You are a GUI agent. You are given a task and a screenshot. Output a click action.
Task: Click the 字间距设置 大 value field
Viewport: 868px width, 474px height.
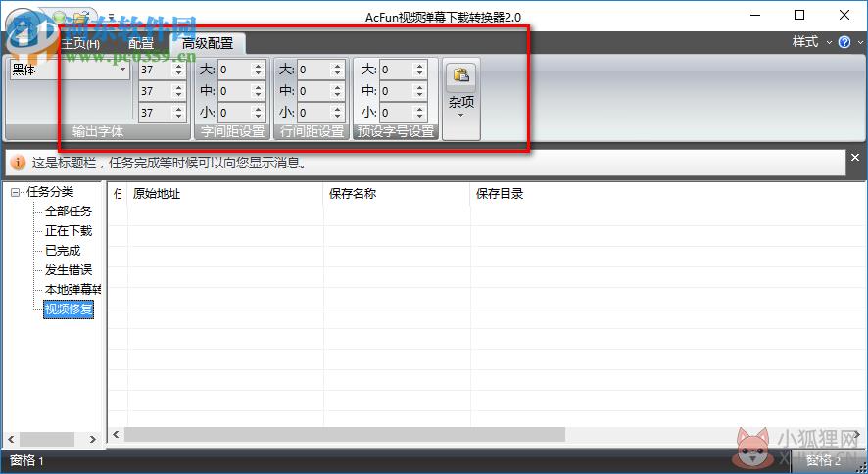(x=235, y=70)
